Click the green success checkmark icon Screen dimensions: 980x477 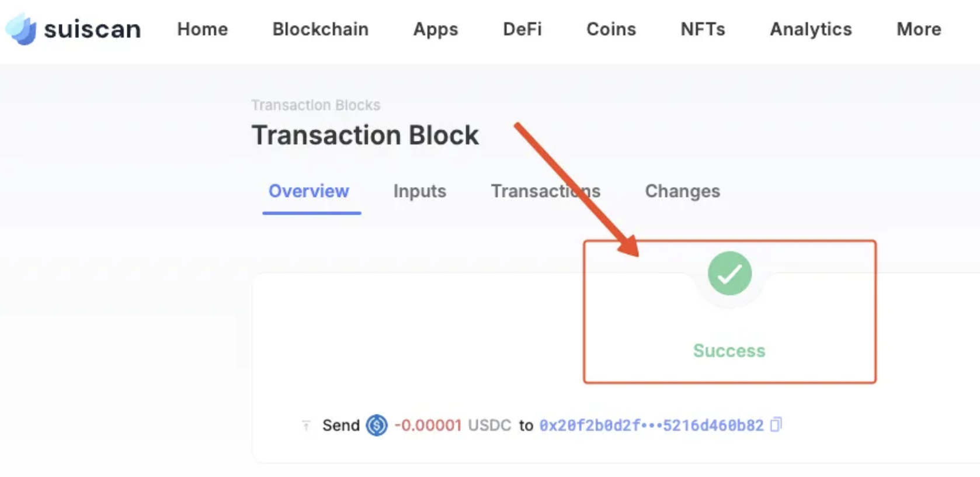pos(729,274)
